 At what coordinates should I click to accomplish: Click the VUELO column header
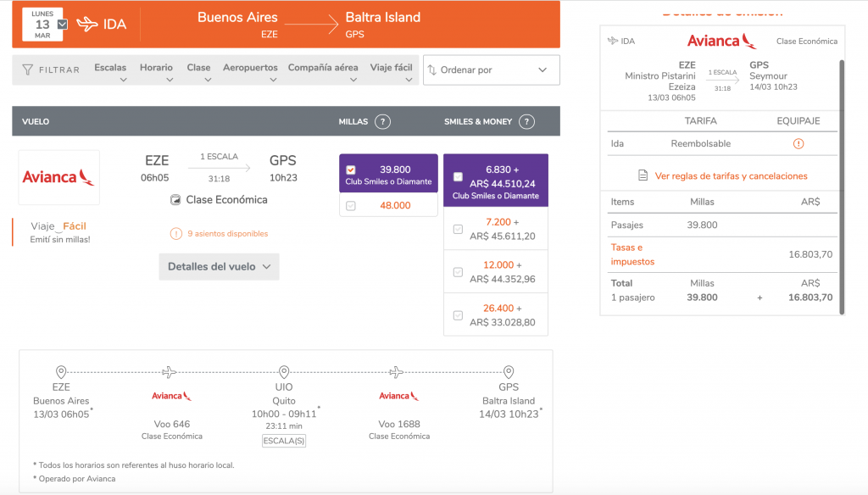pyautogui.click(x=36, y=121)
